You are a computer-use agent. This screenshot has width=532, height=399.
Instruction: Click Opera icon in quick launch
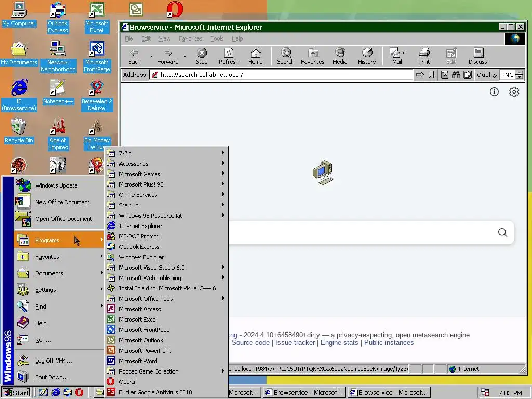(79, 393)
